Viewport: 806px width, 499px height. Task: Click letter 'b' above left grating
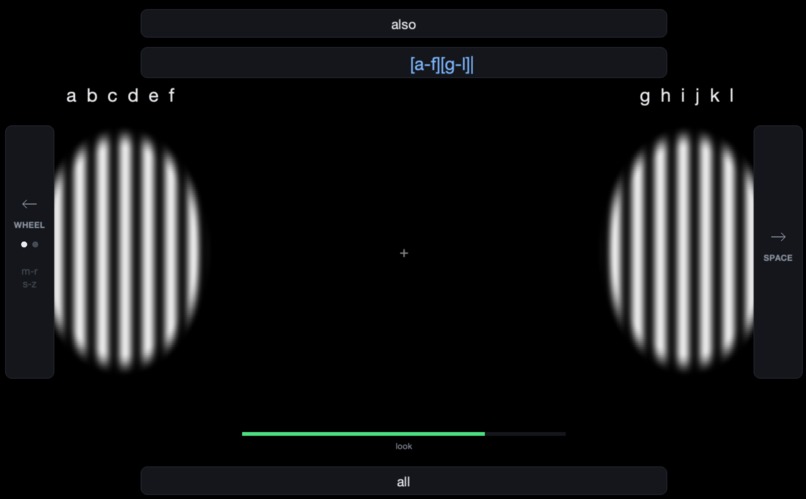[x=92, y=95]
